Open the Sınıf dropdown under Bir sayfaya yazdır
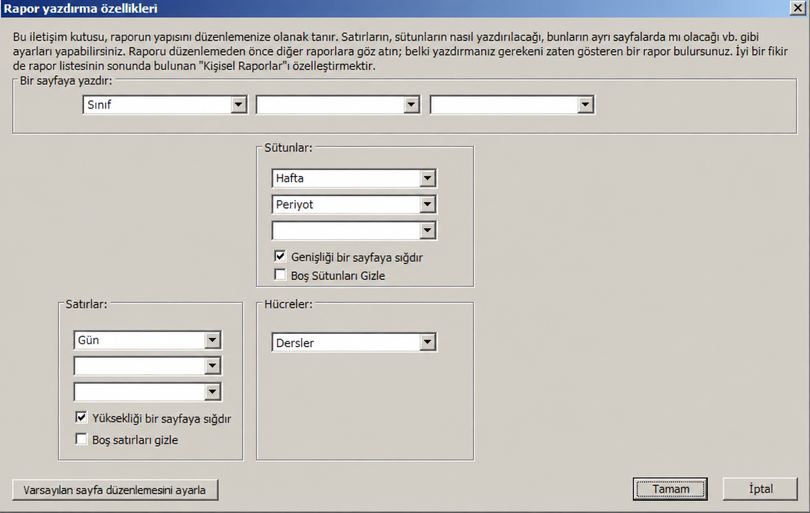Screen dimensions: 810x513 pos(238,105)
